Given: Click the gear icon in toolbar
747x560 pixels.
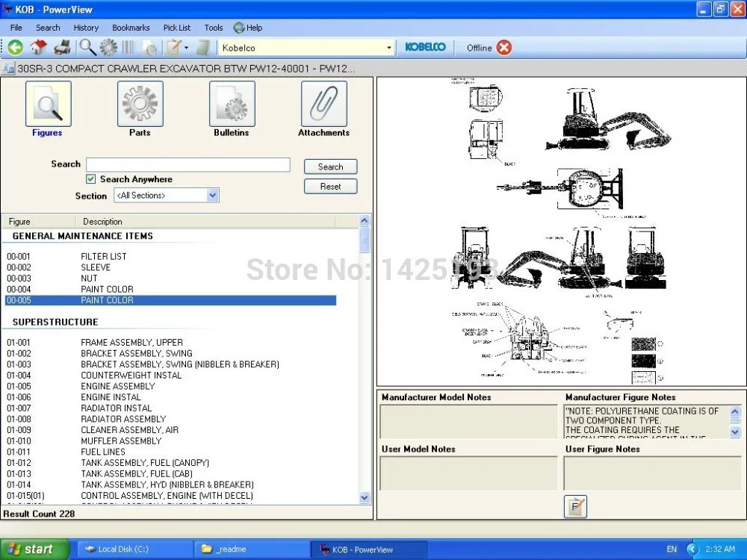Looking at the screenshot, I should coord(108,48).
